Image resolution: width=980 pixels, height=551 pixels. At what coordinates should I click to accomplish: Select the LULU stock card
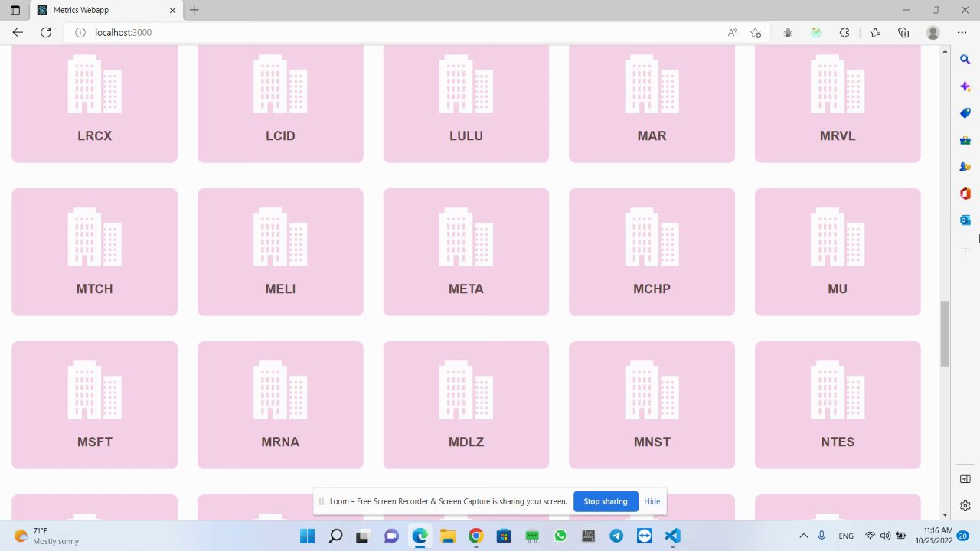click(x=466, y=103)
